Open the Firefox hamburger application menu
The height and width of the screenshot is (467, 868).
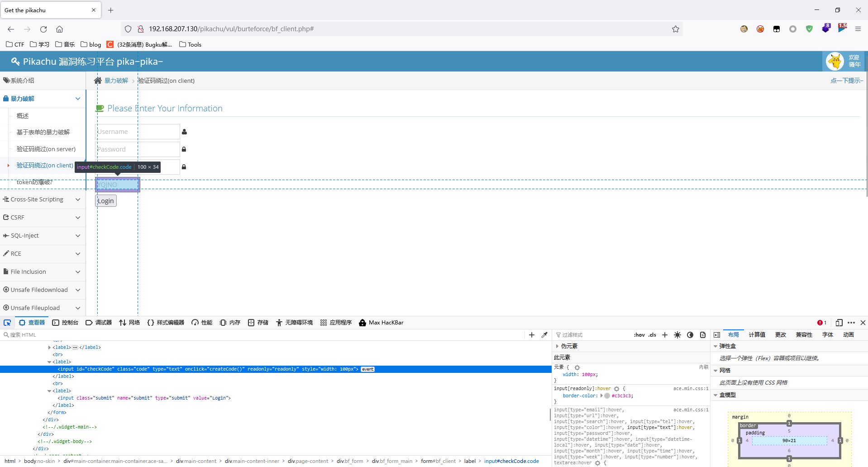(858, 29)
